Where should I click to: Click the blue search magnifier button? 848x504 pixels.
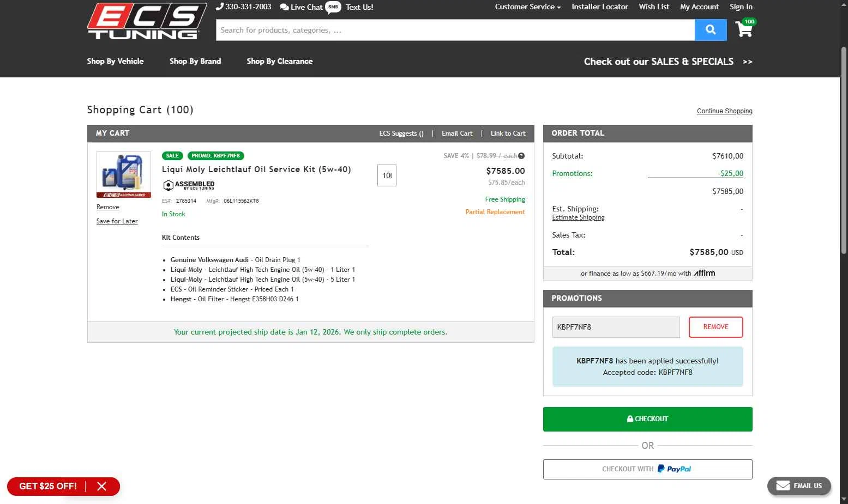[x=710, y=30]
